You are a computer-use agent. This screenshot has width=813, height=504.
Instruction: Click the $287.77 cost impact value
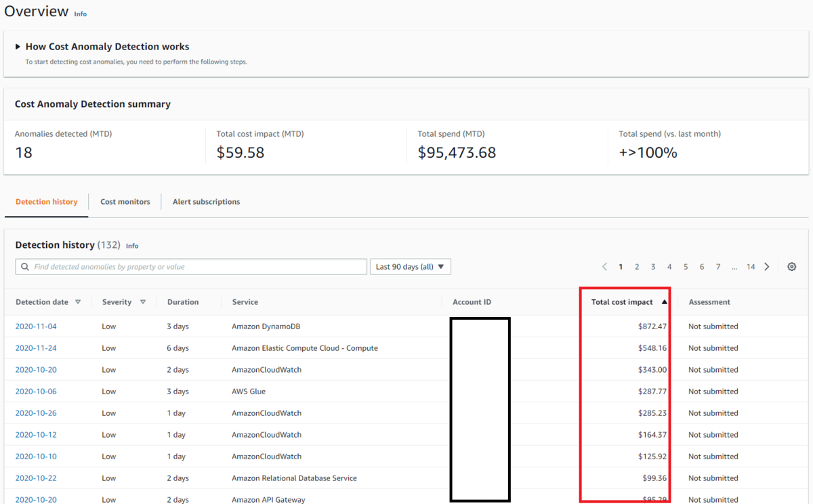click(652, 392)
